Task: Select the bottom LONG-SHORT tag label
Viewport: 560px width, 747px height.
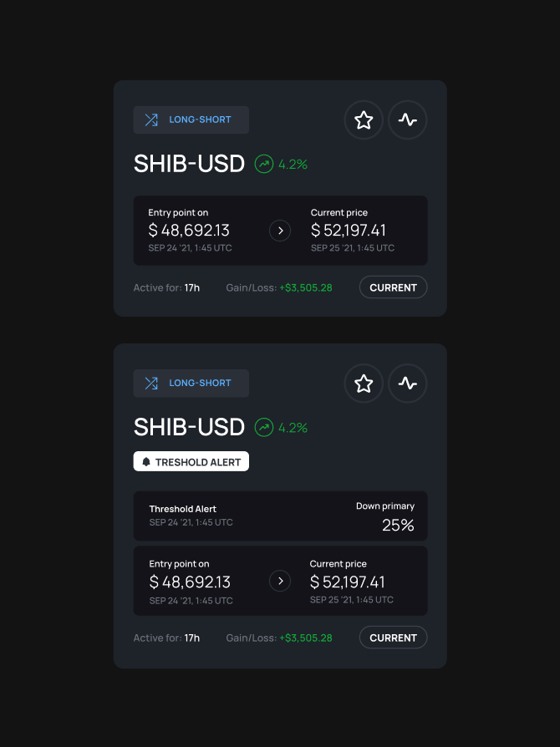Action: (x=200, y=384)
